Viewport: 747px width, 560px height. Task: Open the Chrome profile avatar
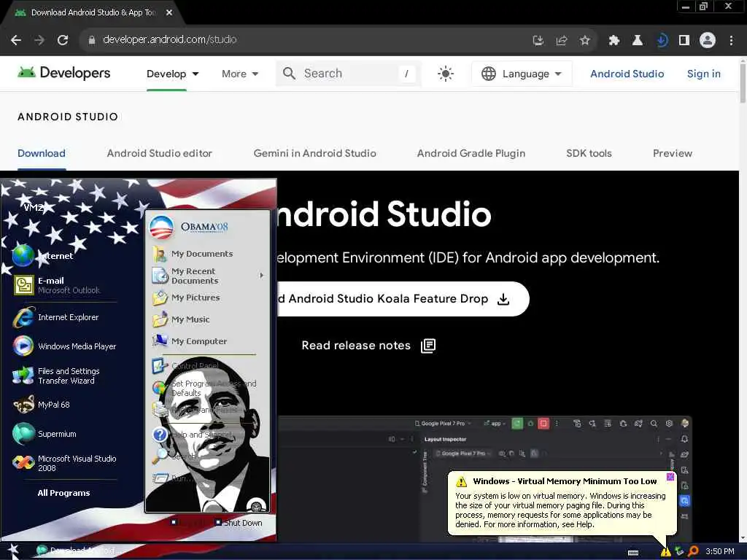tap(708, 40)
